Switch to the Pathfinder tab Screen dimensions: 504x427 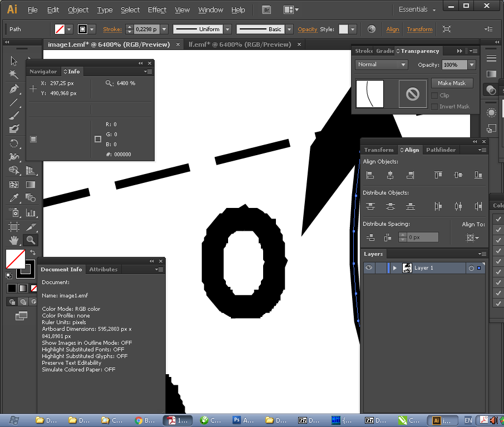coord(441,150)
